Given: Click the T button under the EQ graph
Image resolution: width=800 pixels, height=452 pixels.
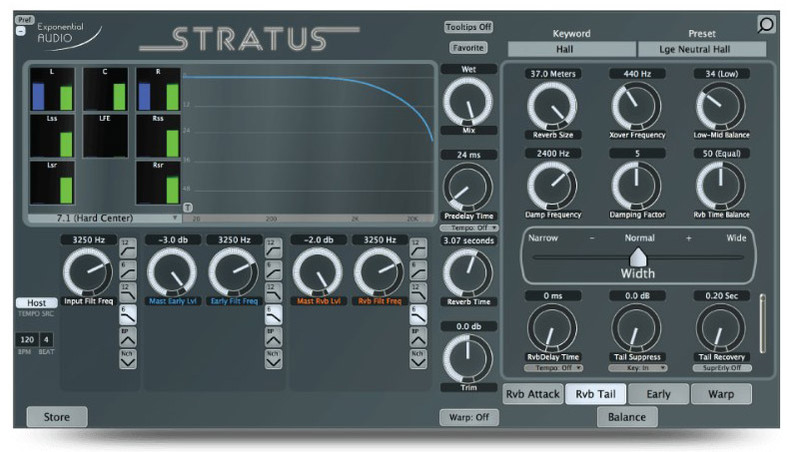Looking at the screenshot, I should 188,208.
